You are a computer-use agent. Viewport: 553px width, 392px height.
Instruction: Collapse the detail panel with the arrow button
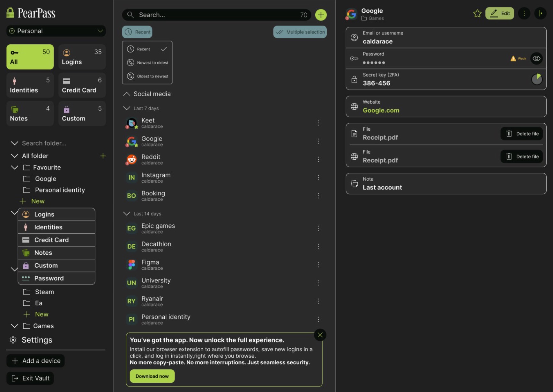tap(540, 13)
